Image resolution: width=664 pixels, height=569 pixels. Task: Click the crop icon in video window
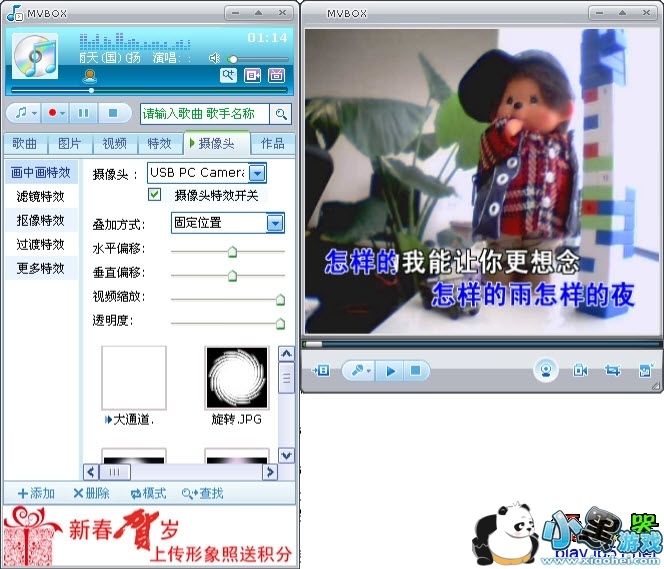point(612,371)
